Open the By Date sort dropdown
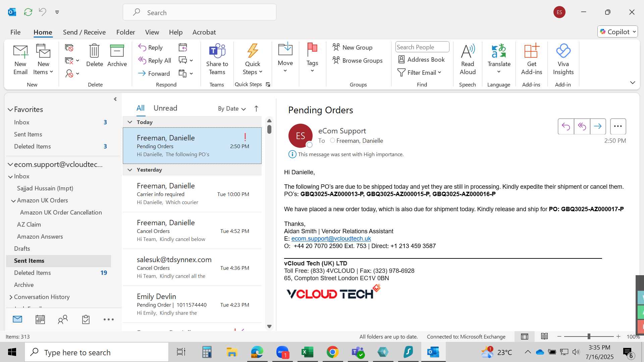This screenshot has width=644, height=362. pos(232,109)
